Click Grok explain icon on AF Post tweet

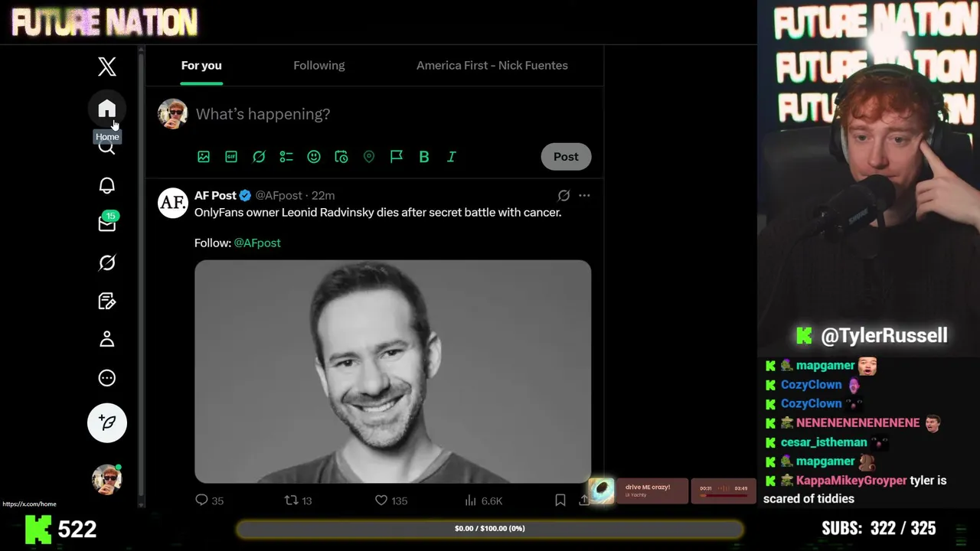(x=563, y=195)
